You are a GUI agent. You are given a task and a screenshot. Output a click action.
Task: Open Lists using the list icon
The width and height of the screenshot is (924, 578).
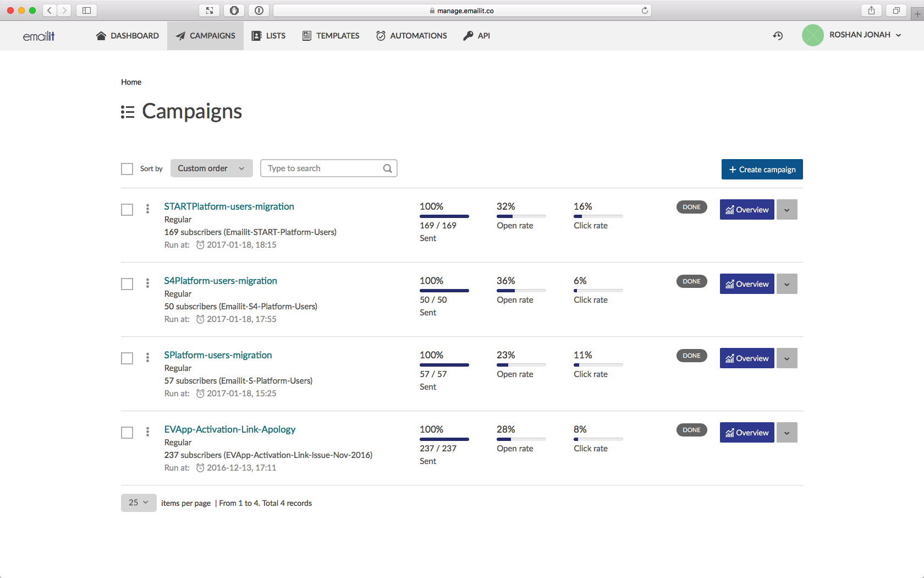point(256,35)
